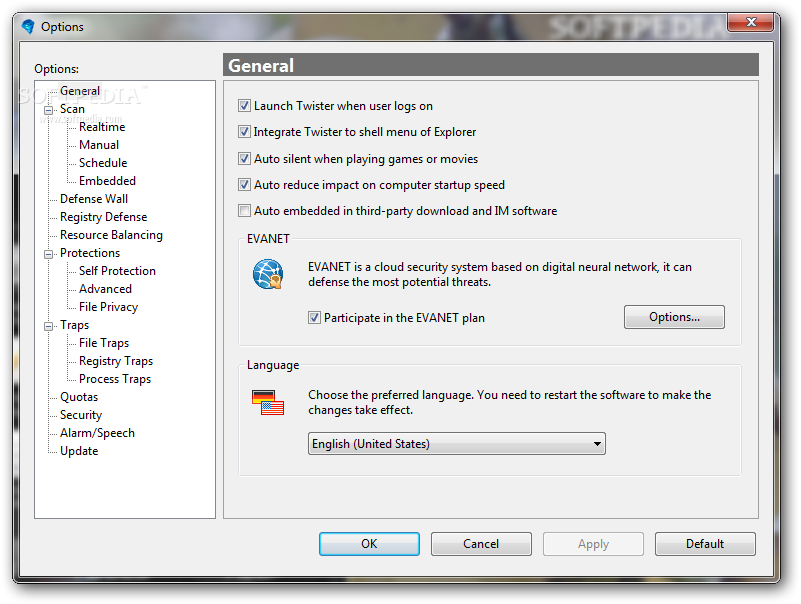
Task: Confirm settings with OK button
Action: (x=369, y=544)
